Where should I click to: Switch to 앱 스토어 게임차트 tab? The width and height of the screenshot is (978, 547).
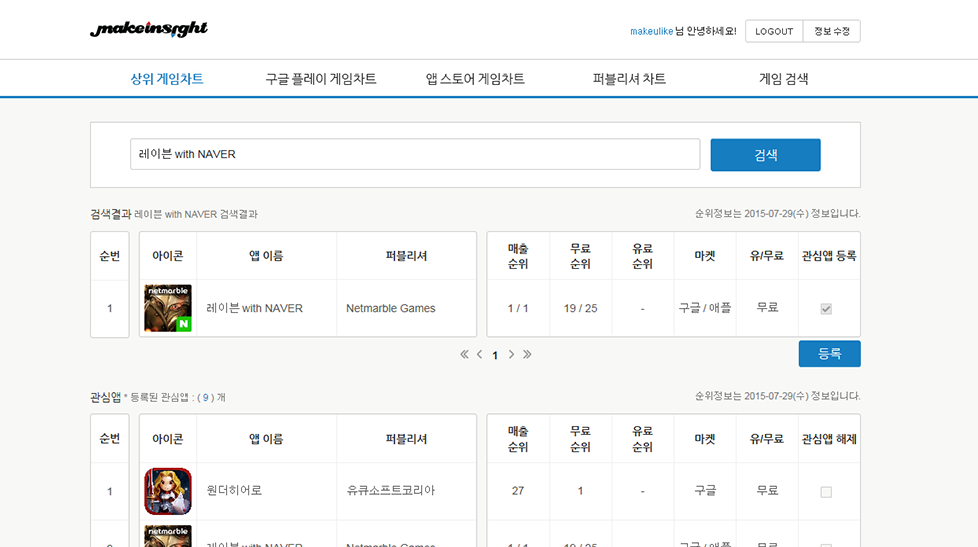[475, 79]
